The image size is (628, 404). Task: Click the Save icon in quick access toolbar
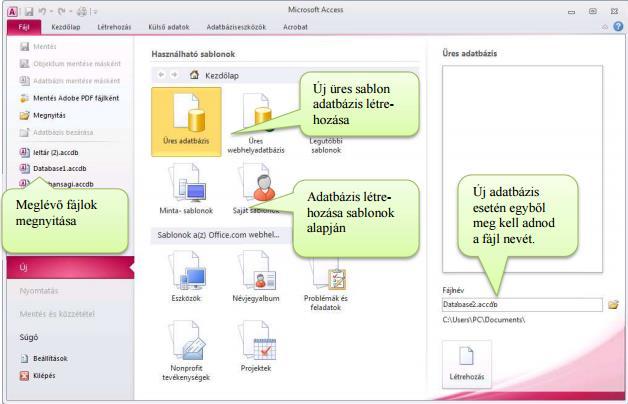(x=29, y=12)
